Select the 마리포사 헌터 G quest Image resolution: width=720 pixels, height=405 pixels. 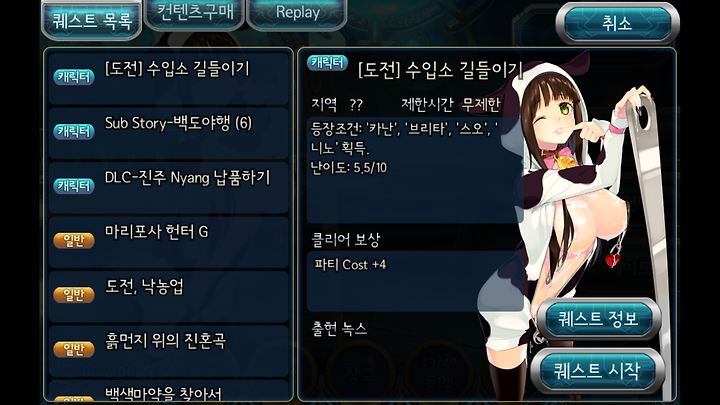169,242
